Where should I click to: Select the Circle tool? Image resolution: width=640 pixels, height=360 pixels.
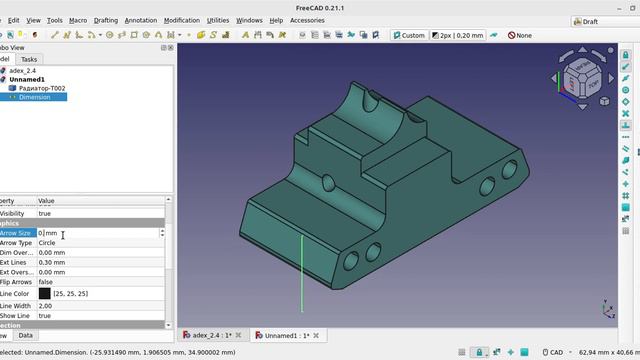(x=109, y=35)
